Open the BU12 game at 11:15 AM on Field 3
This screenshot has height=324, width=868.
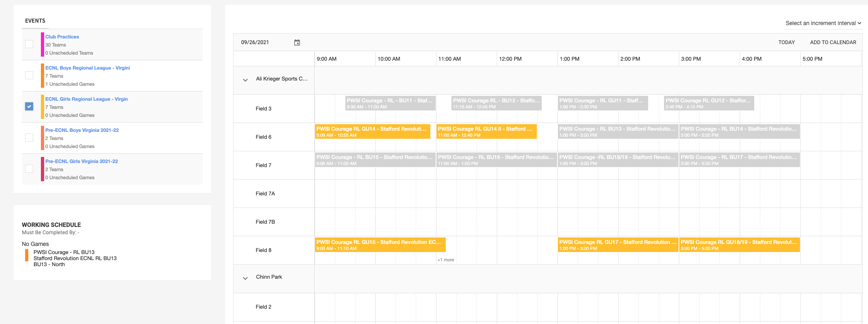pos(496,103)
